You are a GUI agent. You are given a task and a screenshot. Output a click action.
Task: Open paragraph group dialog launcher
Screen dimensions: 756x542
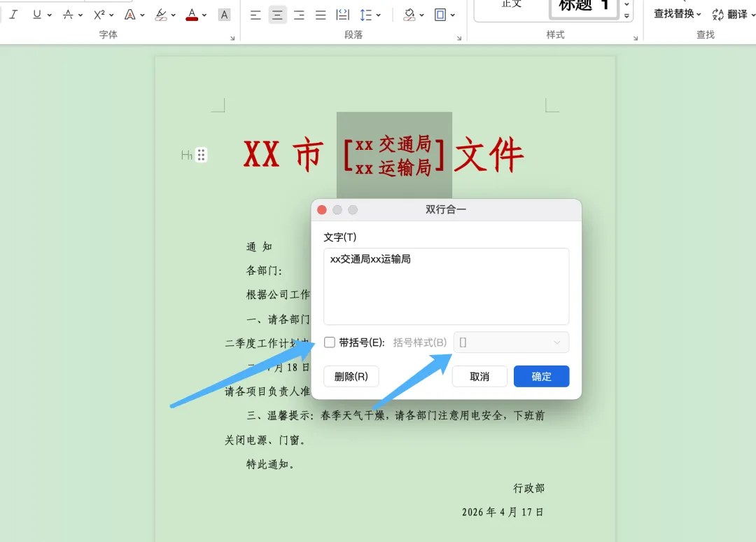[x=459, y=38]
